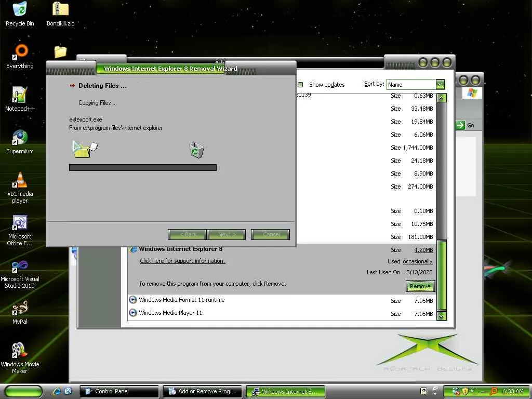Click the Copying Files step label
This screenshot has height=399, width=532.
97,103
